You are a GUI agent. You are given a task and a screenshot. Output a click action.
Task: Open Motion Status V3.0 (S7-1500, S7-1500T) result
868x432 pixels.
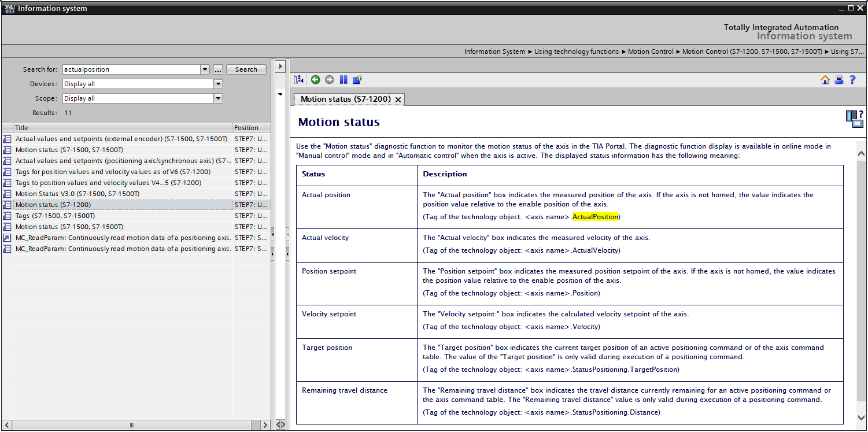77,194
